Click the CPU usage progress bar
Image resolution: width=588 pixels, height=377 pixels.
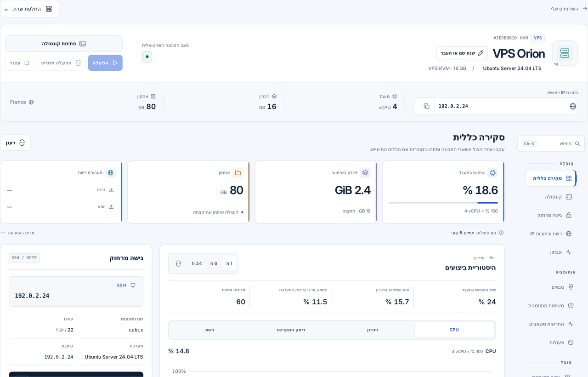click(x=443, y=202)
